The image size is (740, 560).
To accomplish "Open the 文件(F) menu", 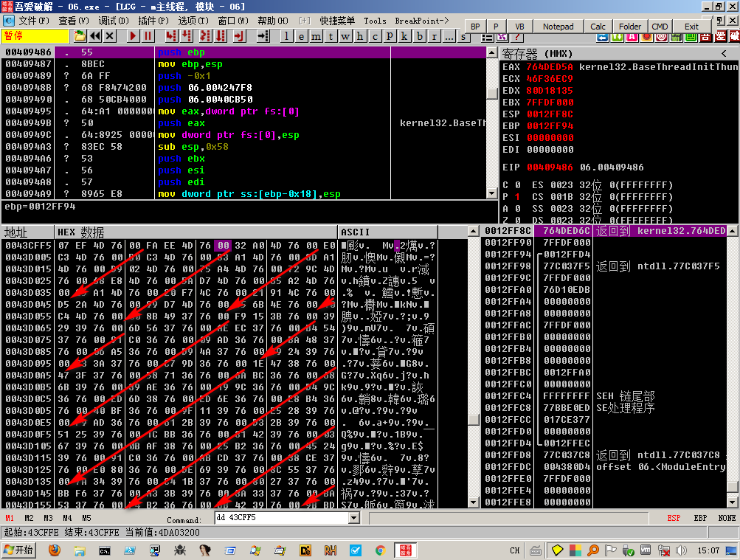I will (33, 21).
